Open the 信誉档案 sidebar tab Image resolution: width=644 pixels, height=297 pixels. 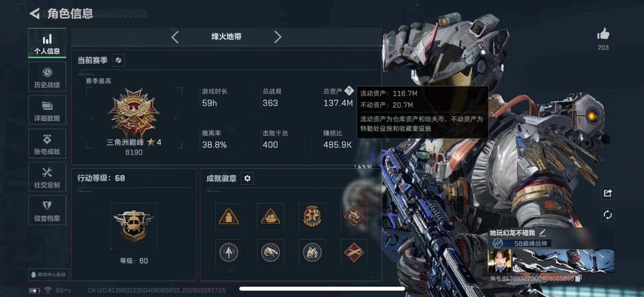click(47, 210)
